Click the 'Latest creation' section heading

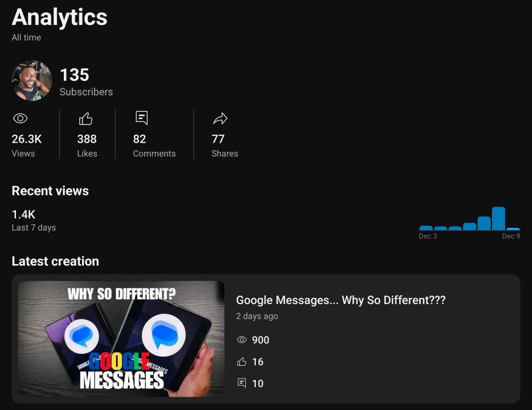point(55,261)
